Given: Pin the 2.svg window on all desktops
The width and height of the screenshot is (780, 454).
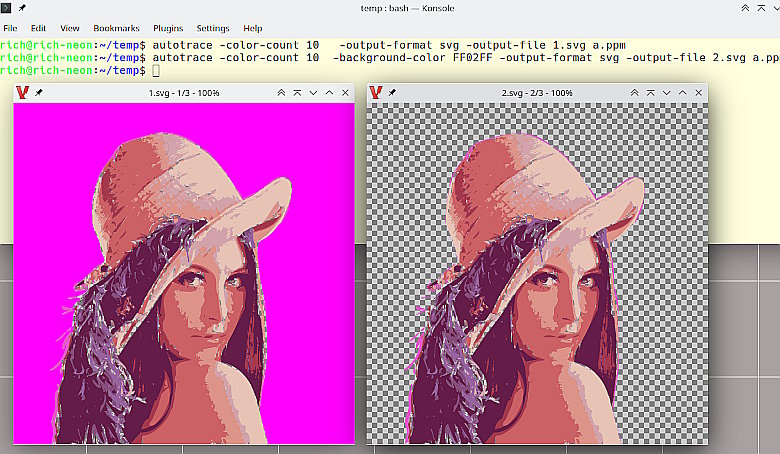Looking at the screenshot, I should pyautogui.click(x=392, y=92).
